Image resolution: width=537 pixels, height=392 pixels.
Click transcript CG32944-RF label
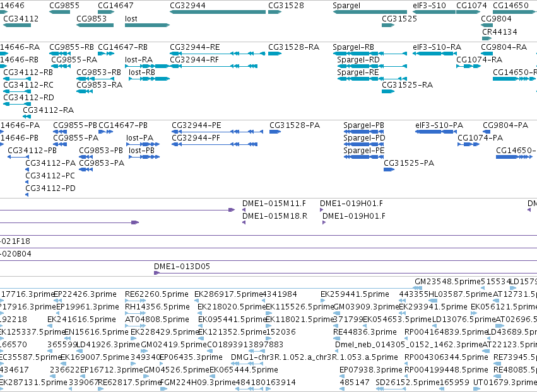point(194,59)
